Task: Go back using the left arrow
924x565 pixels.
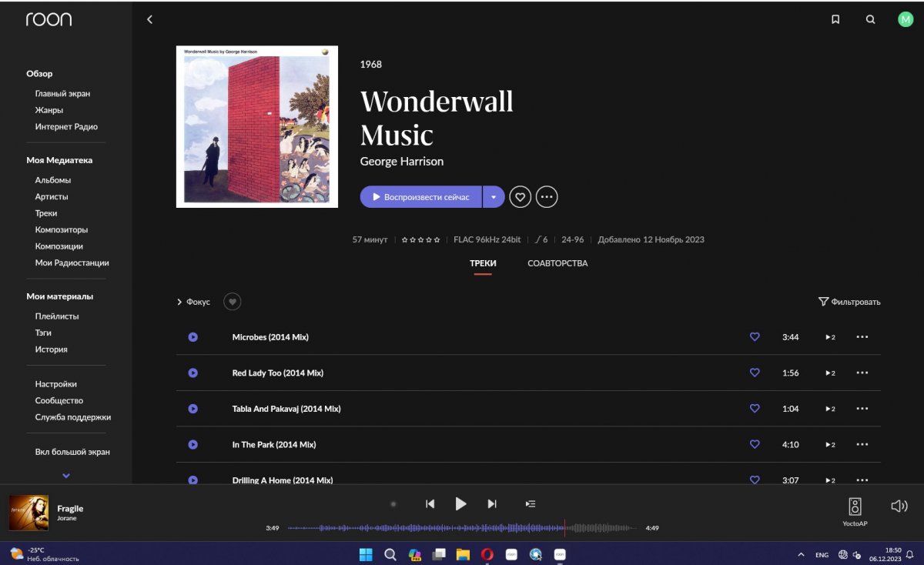Action: click(149, 20)
